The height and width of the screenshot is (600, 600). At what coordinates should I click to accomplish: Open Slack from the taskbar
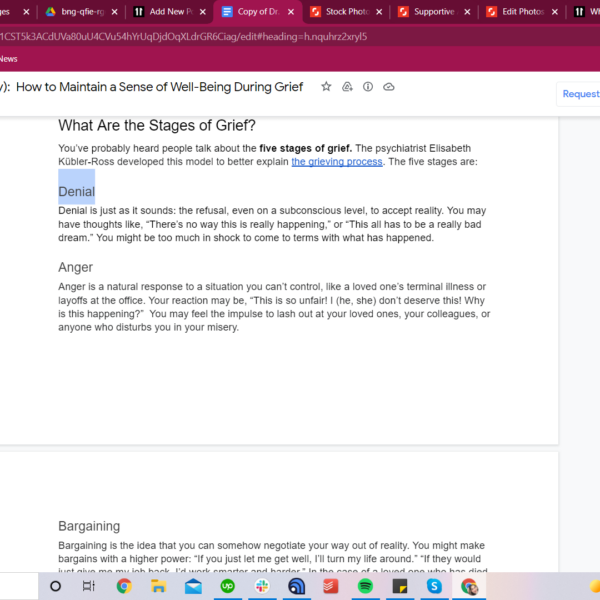tap(262, 586)
